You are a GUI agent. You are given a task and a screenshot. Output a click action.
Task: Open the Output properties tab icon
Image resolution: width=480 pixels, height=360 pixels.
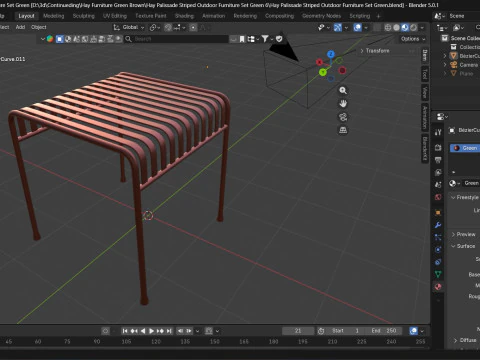(438, 160)
